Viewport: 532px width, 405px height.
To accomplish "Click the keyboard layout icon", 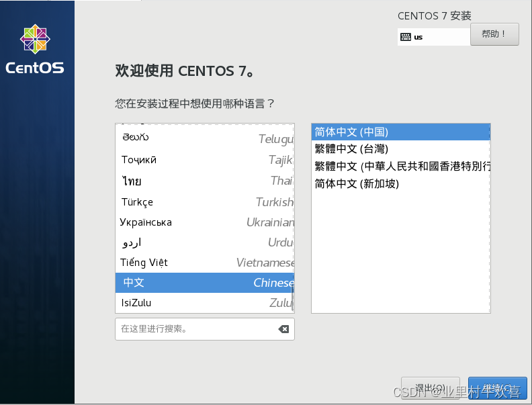I will pyautogui.click(x=406, y=37).
